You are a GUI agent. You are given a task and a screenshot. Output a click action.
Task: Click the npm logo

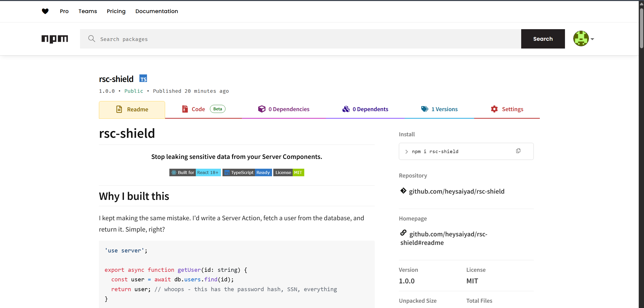pos(55,39)
